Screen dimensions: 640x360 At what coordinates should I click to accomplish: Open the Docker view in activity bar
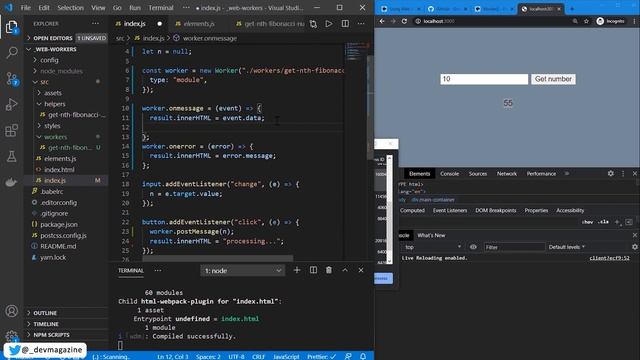[12, 182]
